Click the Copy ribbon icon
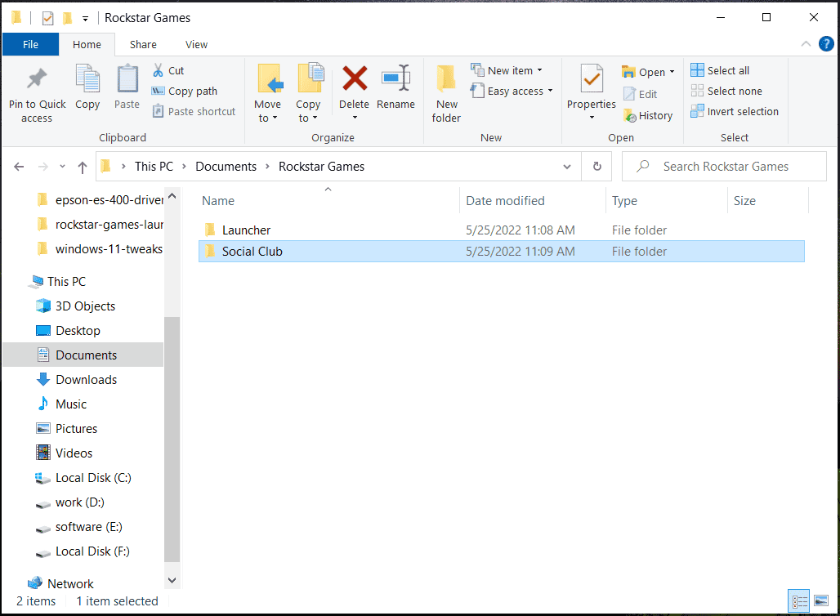The width and height of the screenshot is (840, 616). (87, 78)
